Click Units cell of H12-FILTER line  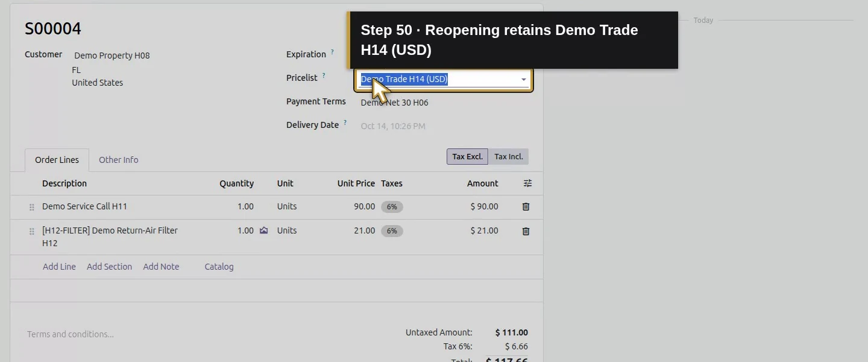tap(287, 230)
